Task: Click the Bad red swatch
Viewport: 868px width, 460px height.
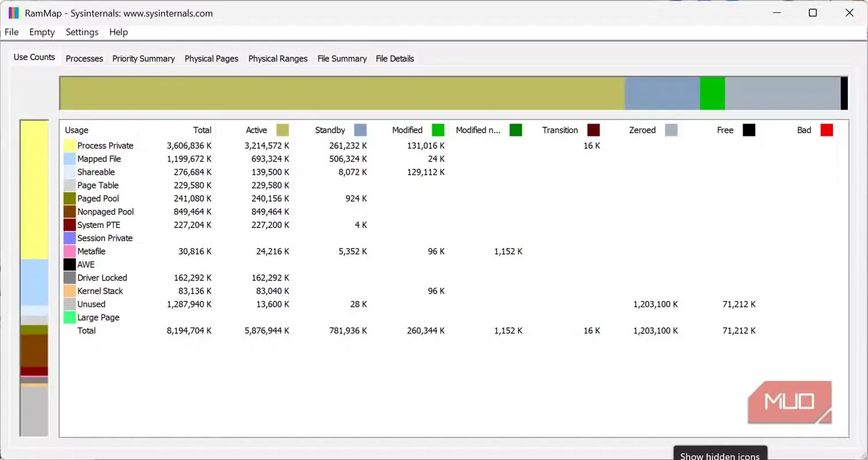Action: pyautogui.click(x=827, y=130)
